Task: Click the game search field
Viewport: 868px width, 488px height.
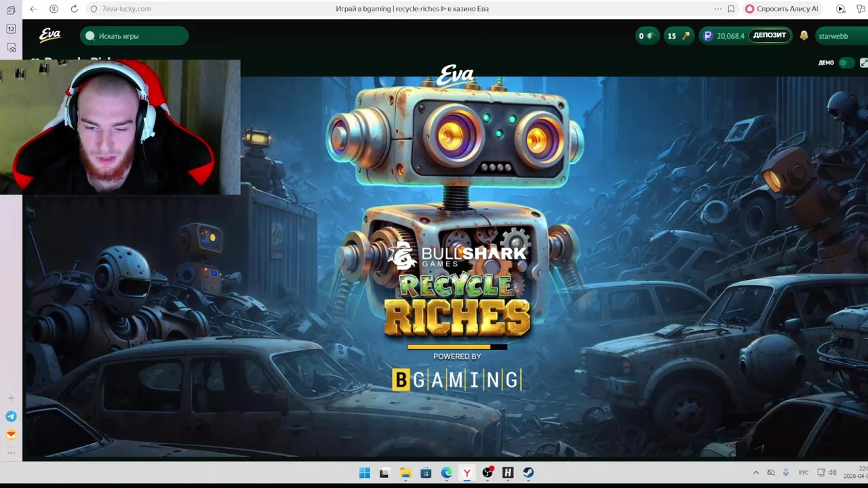Action: [x=134, y=36]
